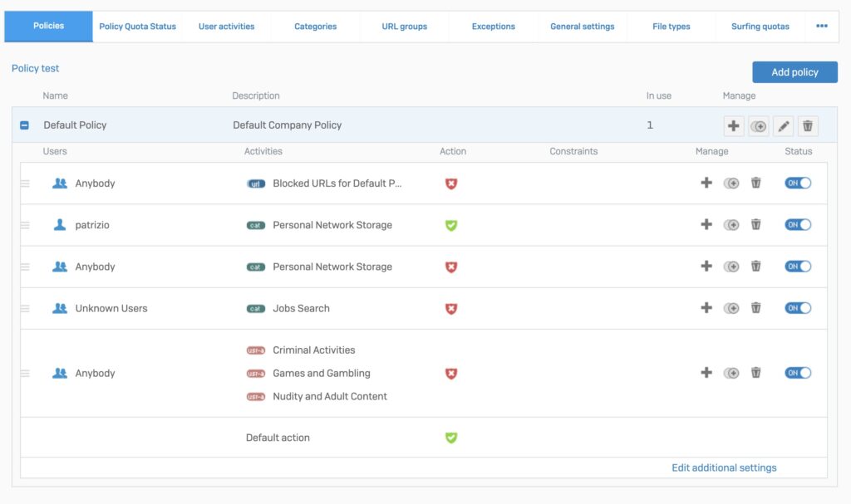Delete Default Policy via its trash icon

807,125
